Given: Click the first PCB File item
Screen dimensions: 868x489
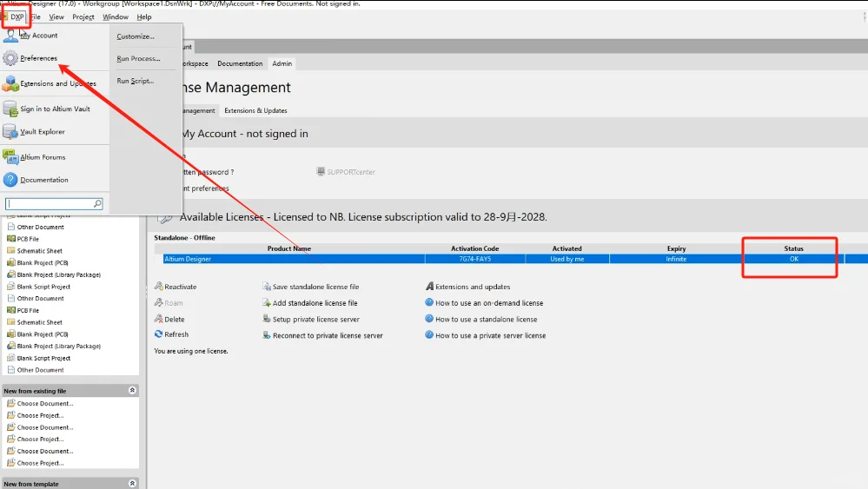Looking at the screenshot, I should [28, 239].
